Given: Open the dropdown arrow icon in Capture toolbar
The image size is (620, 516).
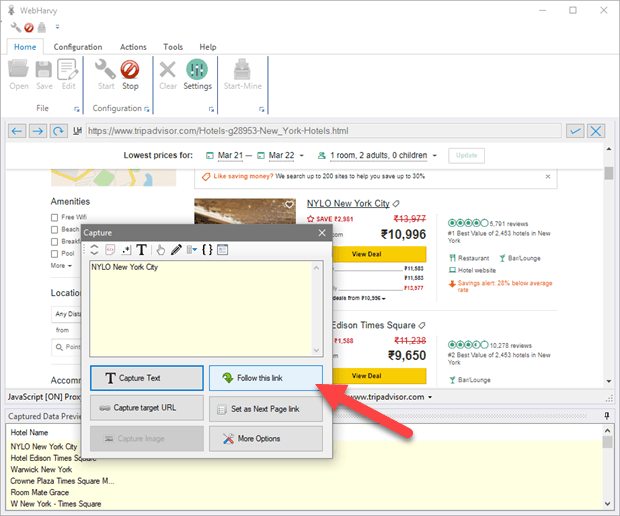Looking at the screenshot, I should click(x=192, y=249).
